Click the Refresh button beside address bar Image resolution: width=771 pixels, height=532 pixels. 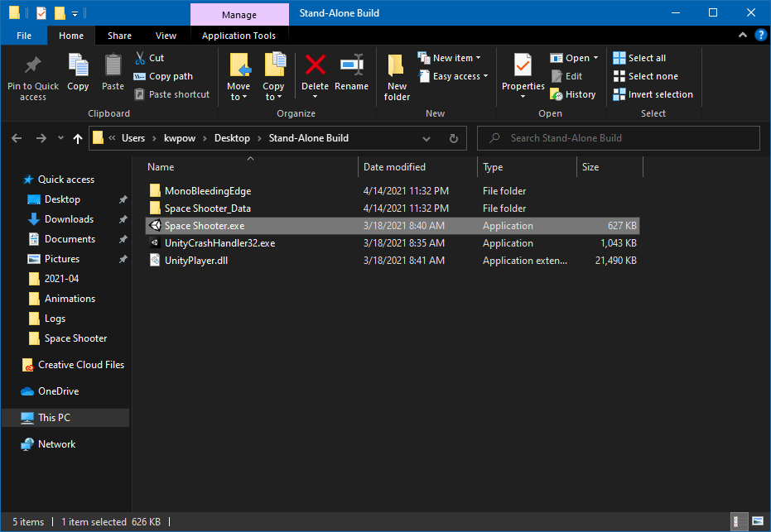[x=453, y=138]
